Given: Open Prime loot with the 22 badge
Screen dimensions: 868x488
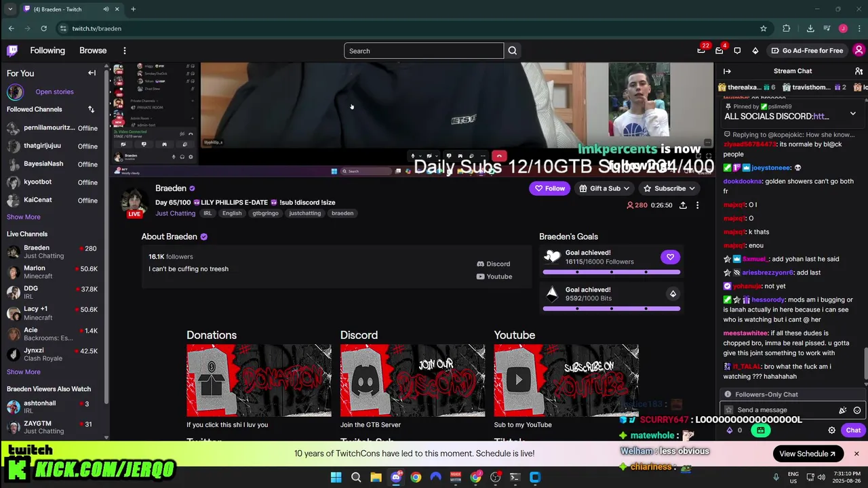Looking at the screenshot, I should click(x=701, y=51).
